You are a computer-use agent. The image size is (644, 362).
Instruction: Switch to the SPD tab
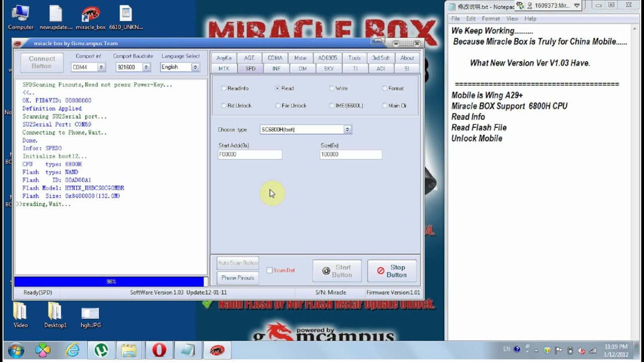pyautogui.click(x=250, y=68)
